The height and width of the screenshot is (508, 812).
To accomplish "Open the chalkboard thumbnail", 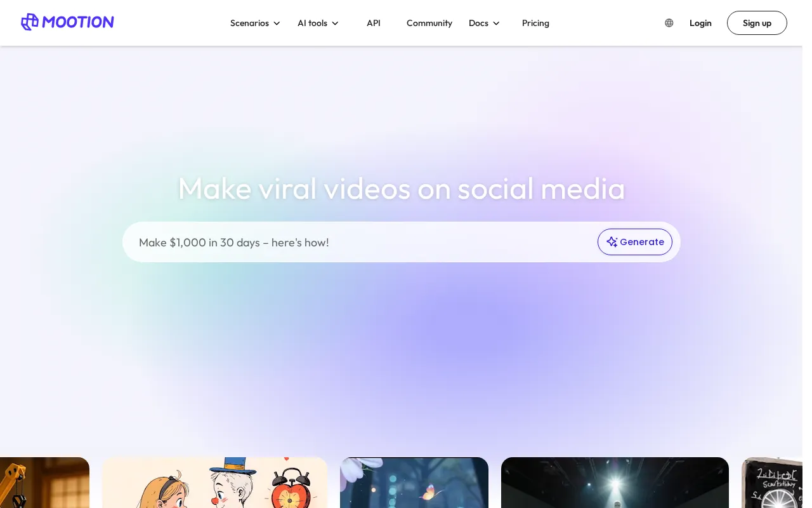I will pyautogui.click(x=772, y=483).
